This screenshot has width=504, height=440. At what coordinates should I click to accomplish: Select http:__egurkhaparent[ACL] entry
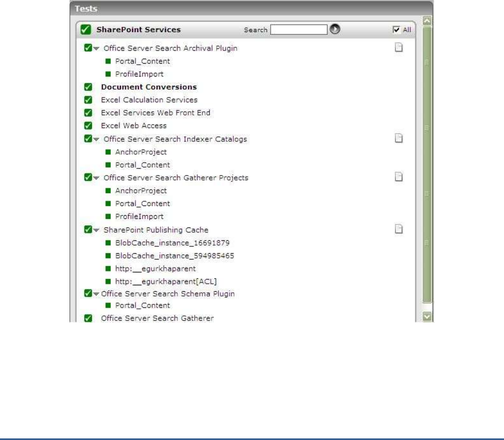point(166,282)
